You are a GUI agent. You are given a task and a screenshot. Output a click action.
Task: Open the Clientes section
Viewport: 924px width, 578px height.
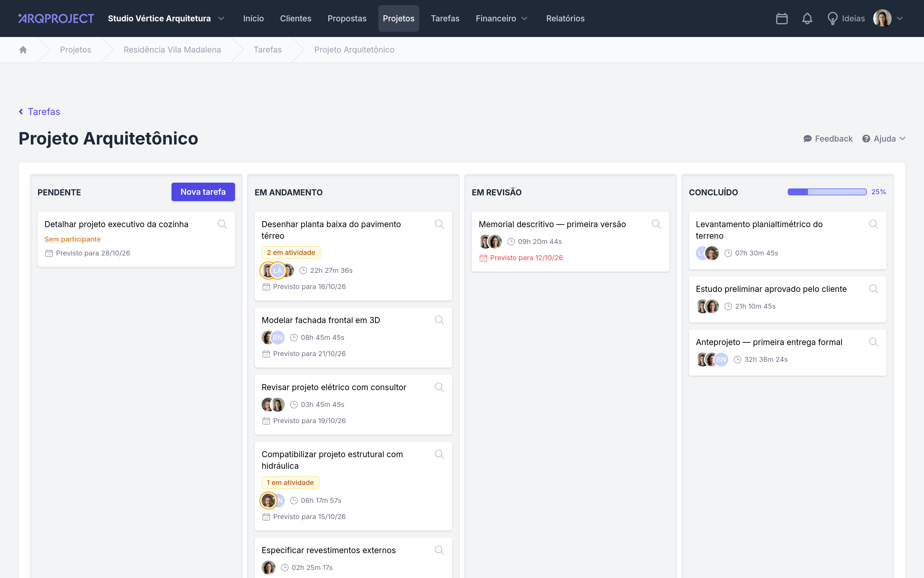click(x=295, y=18)
